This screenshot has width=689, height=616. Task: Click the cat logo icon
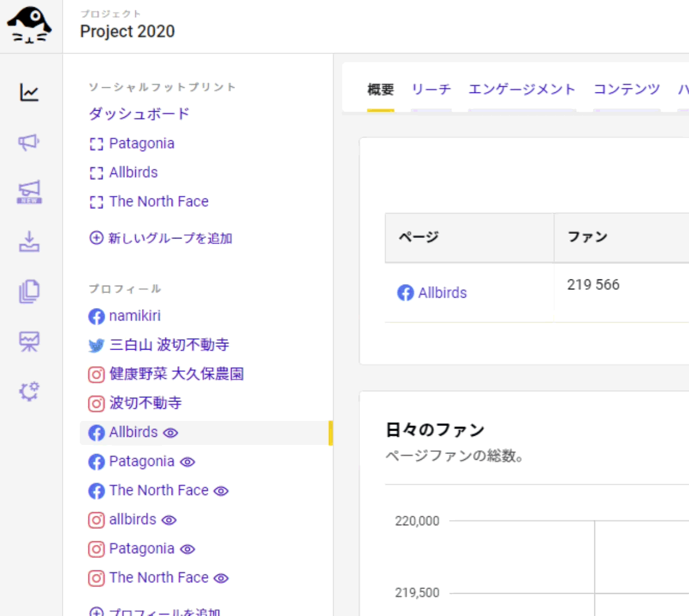(x=29, y=26)
